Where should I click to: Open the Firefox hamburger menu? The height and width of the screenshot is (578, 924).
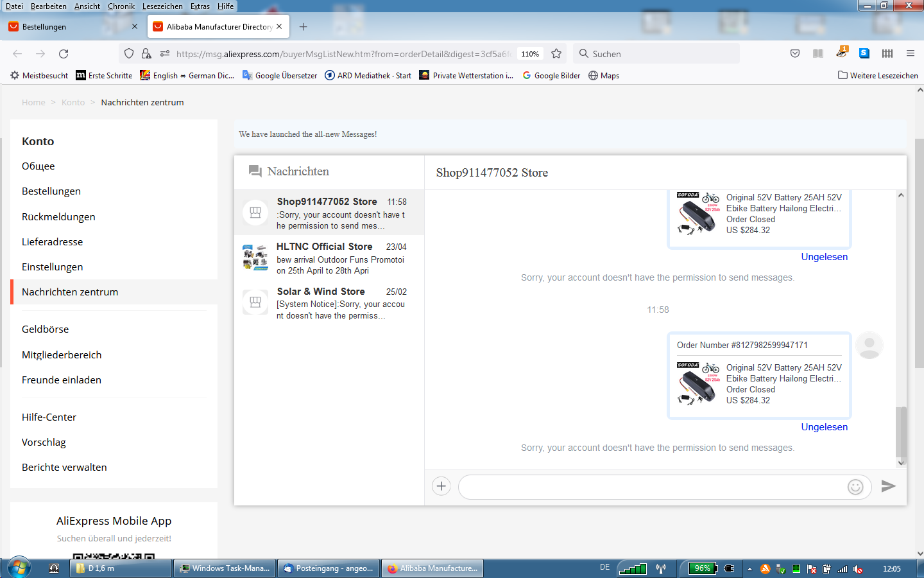(910, 53)
